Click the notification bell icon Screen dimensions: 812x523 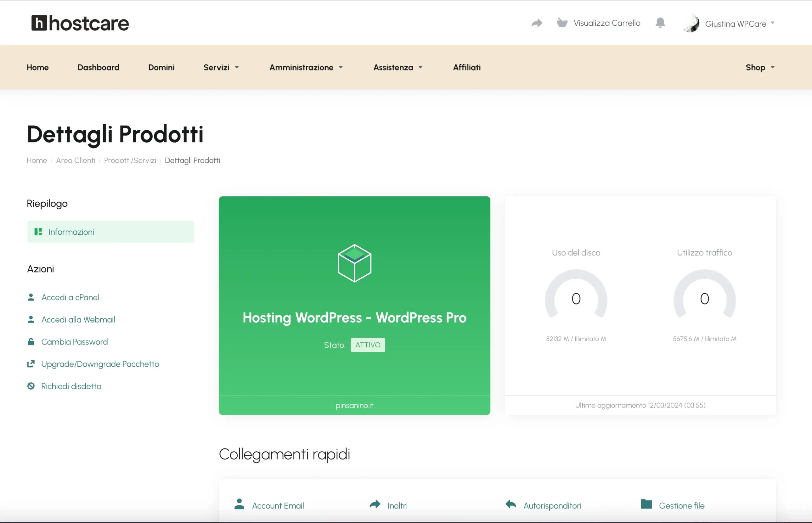pos(660,23)
